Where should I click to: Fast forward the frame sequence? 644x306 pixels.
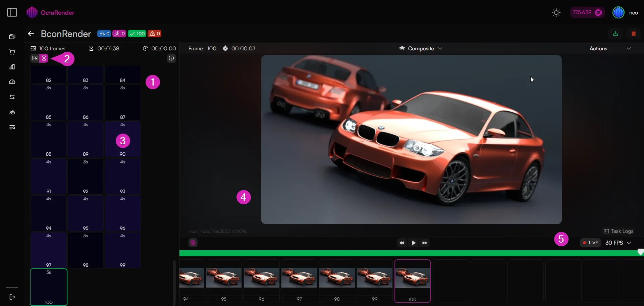(x=425, y=243)
